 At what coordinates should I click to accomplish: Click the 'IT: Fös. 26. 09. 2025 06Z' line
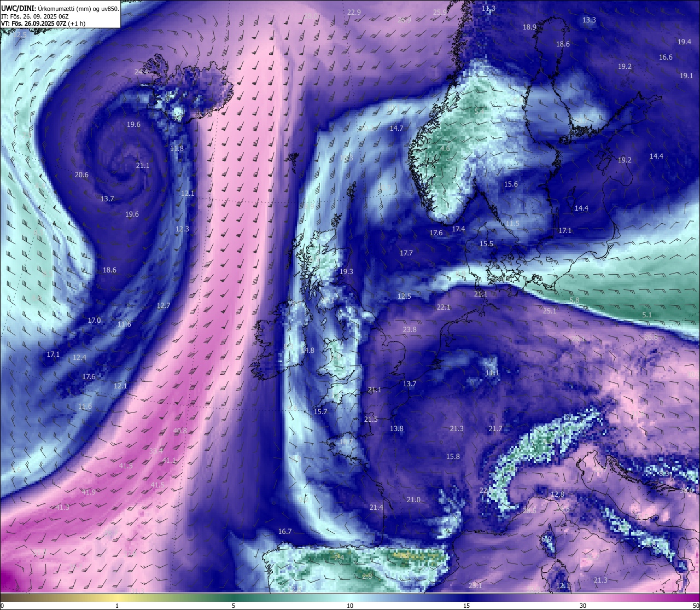coord(36,16)
